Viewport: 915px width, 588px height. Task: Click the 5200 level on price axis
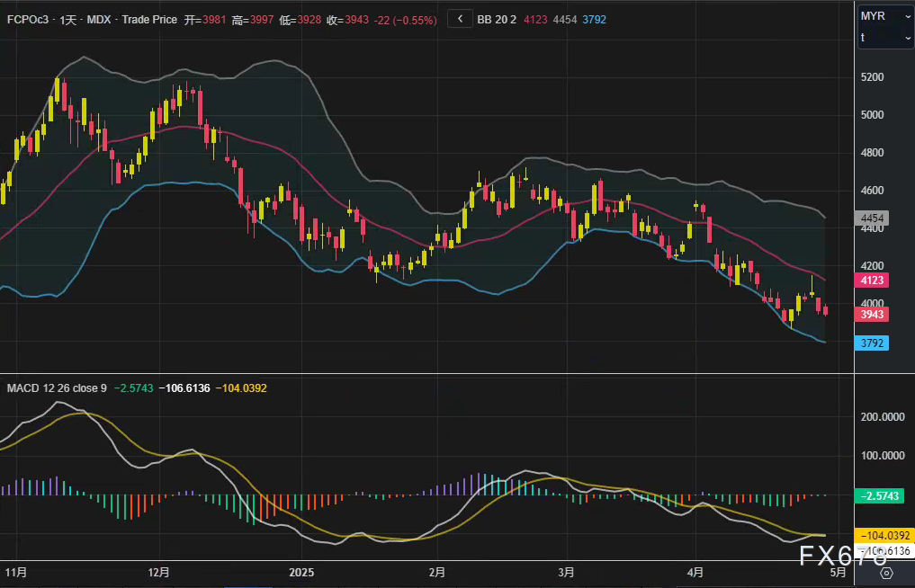tap(874, 77)
